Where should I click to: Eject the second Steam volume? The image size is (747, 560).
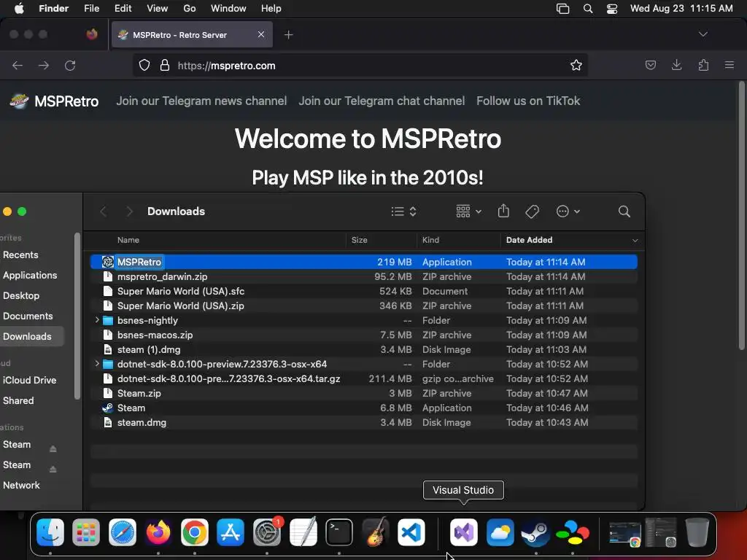(53, 469)
